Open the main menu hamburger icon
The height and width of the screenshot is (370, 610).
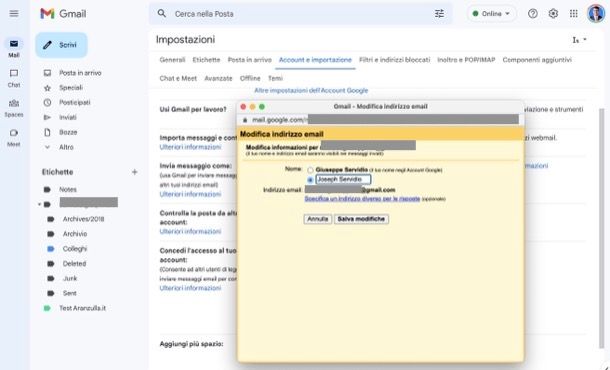pyautogui.click(x=14, y=14)
